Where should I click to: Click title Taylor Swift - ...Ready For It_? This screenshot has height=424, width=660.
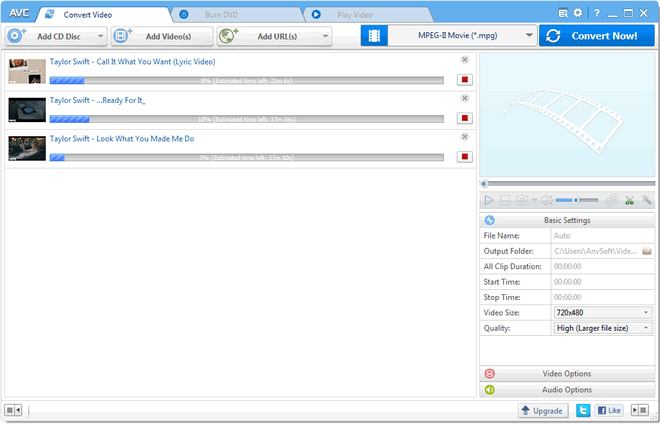tap(98, 100)
